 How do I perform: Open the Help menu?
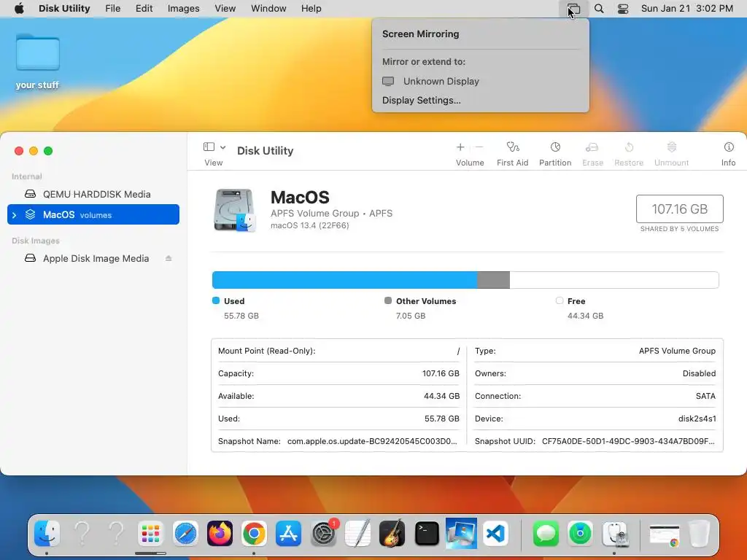coord(311,9)
